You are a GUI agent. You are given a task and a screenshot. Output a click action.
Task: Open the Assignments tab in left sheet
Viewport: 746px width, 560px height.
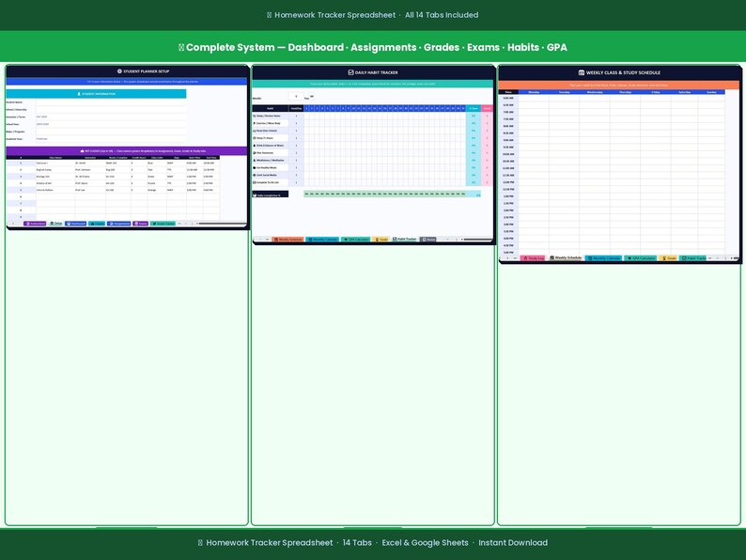[119, 223]
